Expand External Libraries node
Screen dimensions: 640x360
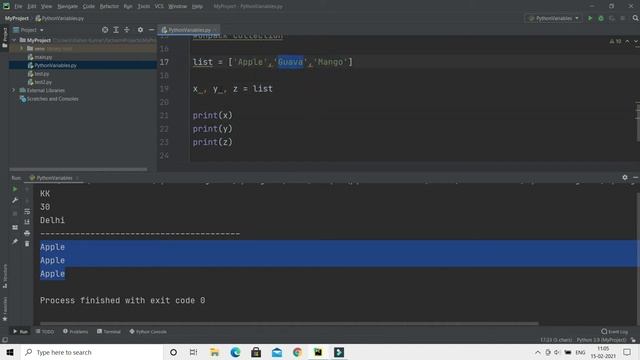(13, 90)
